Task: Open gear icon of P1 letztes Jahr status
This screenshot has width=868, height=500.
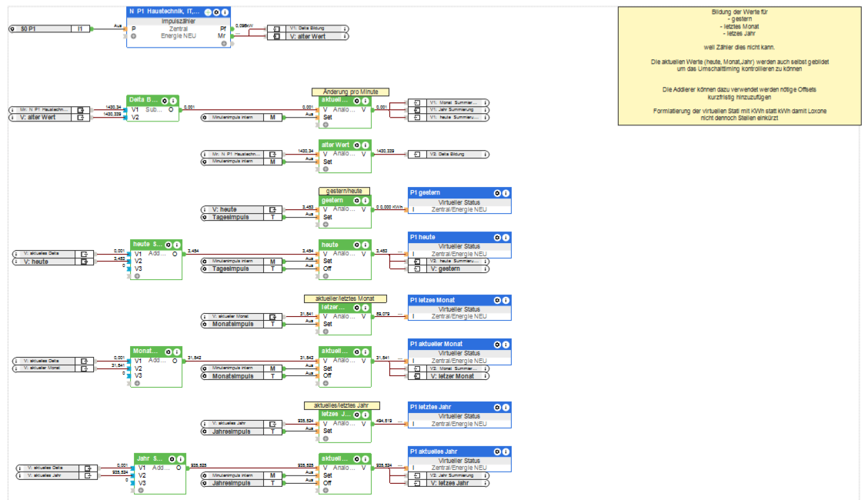Action: pos(497,407)
